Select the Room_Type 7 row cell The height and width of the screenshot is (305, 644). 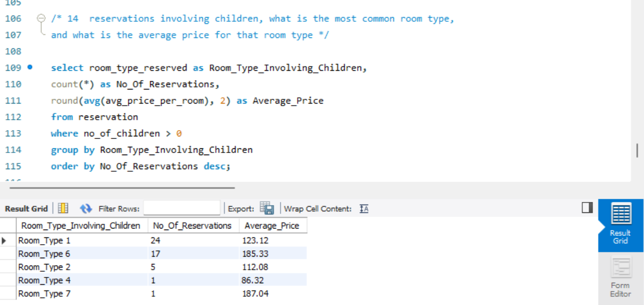[x=44, y=294]
